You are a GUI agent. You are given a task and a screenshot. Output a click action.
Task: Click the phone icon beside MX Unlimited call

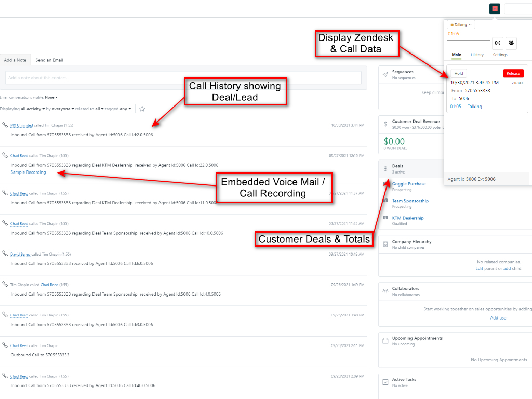point(5,125)
